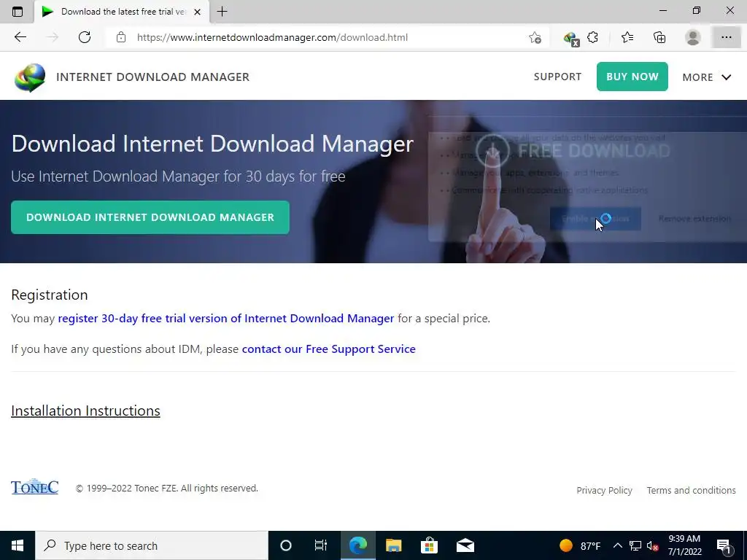The image size is (747, 560).
Task: Open contact our Free Support Service link
Action: [329, 349]
